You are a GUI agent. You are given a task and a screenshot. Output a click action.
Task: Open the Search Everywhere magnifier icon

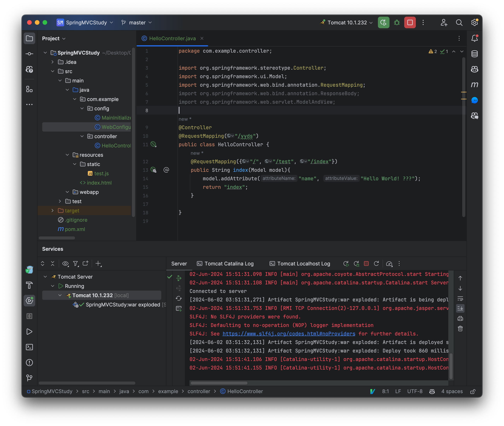tap(459, 22)
